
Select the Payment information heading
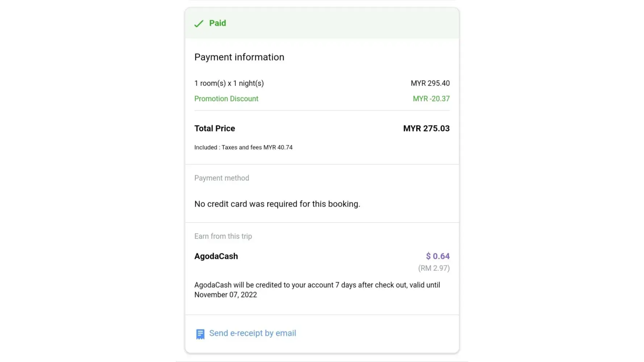(239, 57)
